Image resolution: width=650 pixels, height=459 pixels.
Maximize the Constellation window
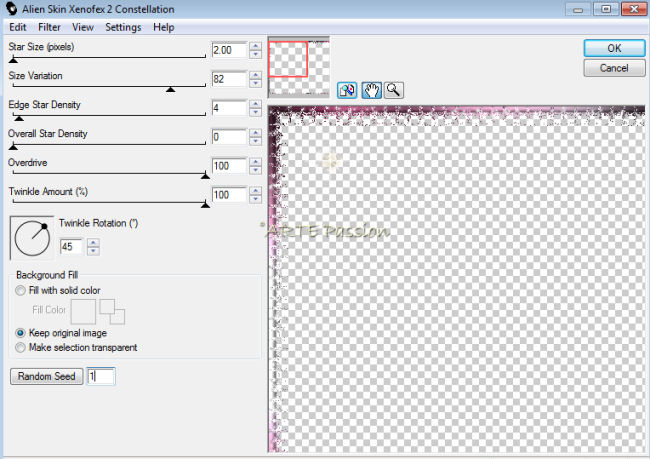606,9
